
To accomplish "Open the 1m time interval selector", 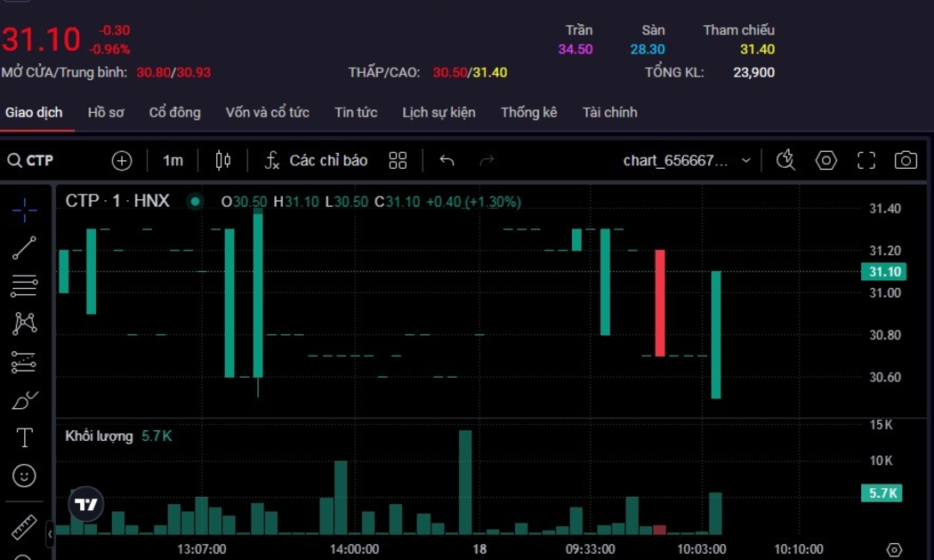I will tap(173, 160).
